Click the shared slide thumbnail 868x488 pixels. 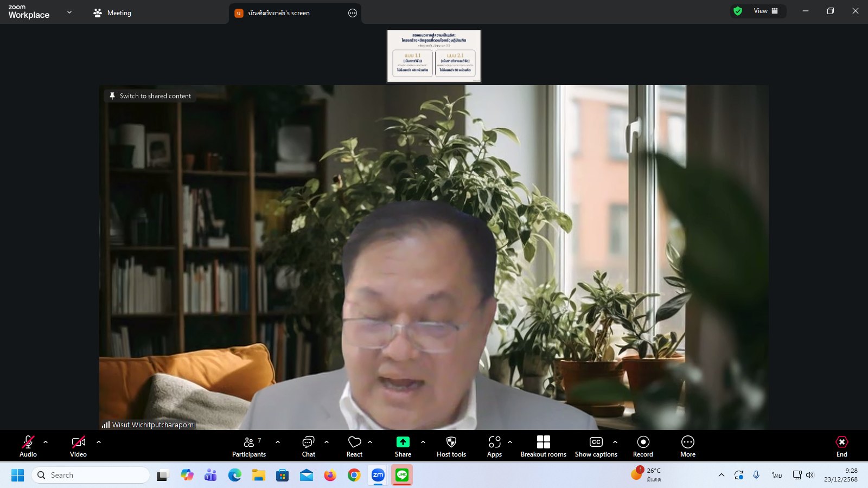point(433,56)
